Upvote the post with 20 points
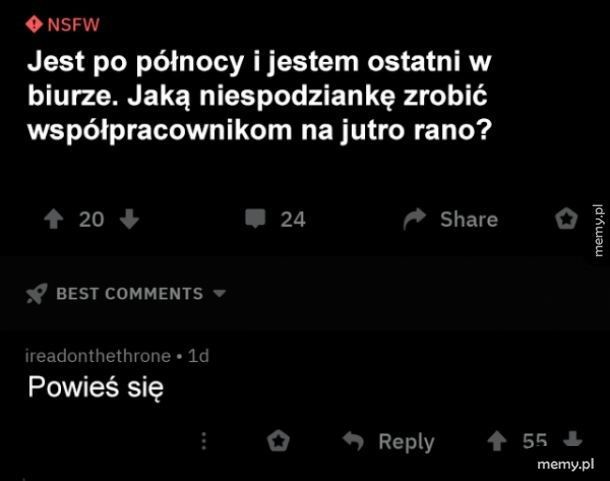610x481 pixels. 54,219
